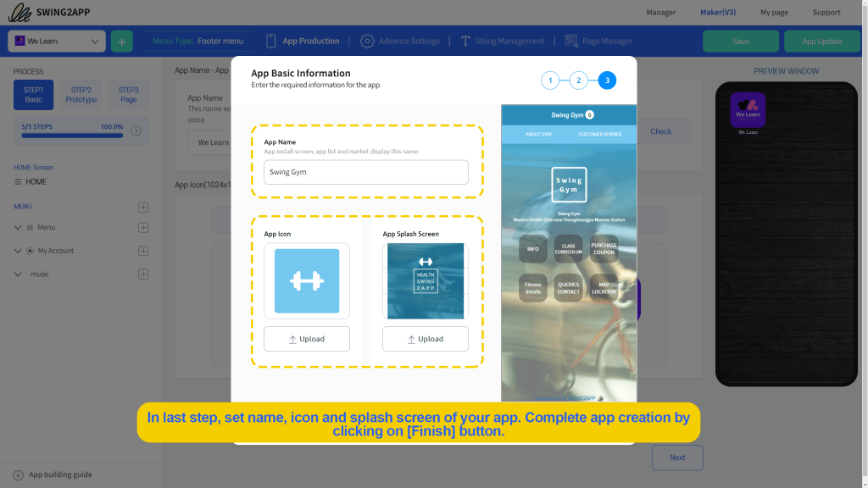Select STEP3 Page process tab
Image resolution: width=868 pixels, height=488 pixels.
click(129, 95)
